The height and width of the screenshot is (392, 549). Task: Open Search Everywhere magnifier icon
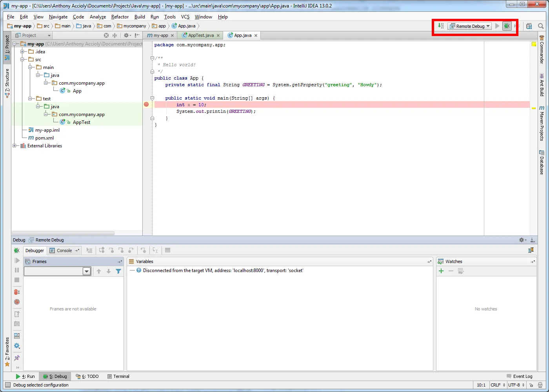tap(541, 26)
